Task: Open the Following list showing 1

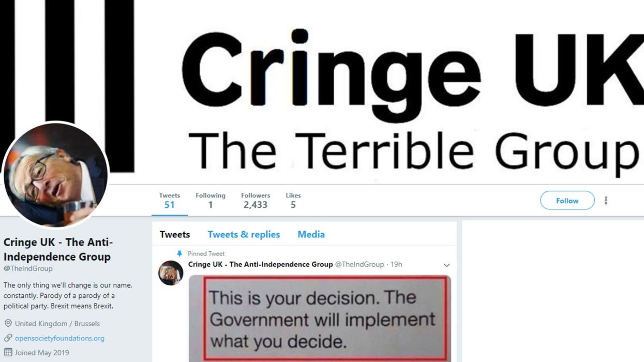Action: [211, 201]
